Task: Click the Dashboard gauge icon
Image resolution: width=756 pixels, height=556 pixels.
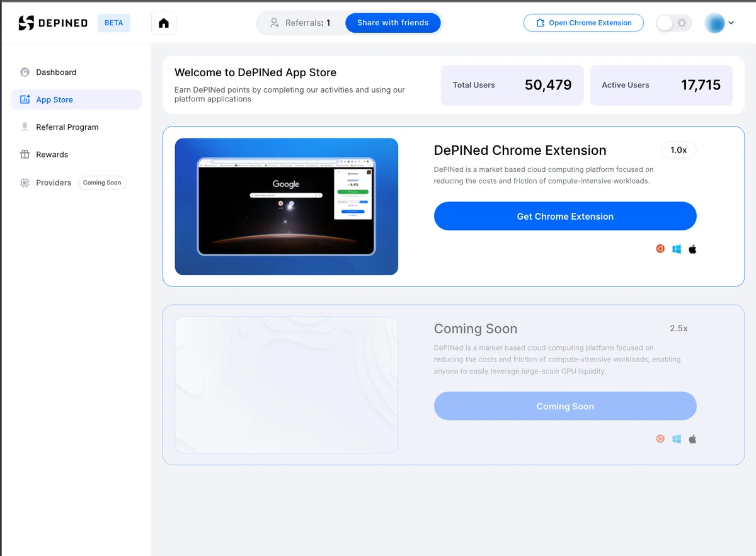Action: coord(25,72)
